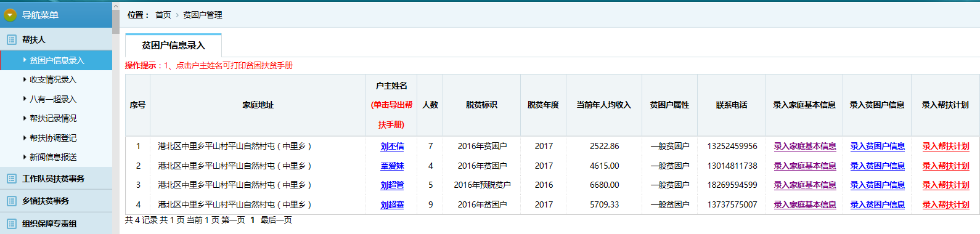This screenshot has height=234, width=980.
Task: Click the list icon beside 组织保障专责组
Action: (12, 224)
